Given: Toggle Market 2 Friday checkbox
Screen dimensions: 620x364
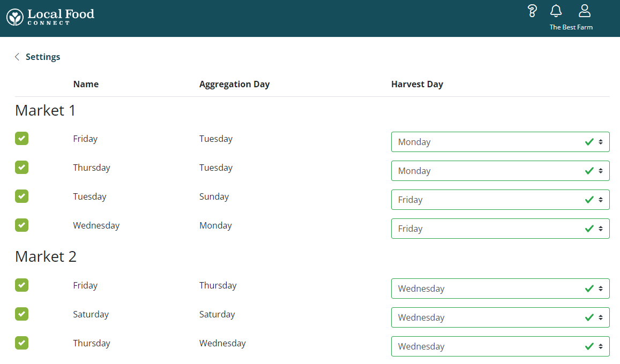Looking at the screenshot, I should pyautogui.click(x=21, y=285).
